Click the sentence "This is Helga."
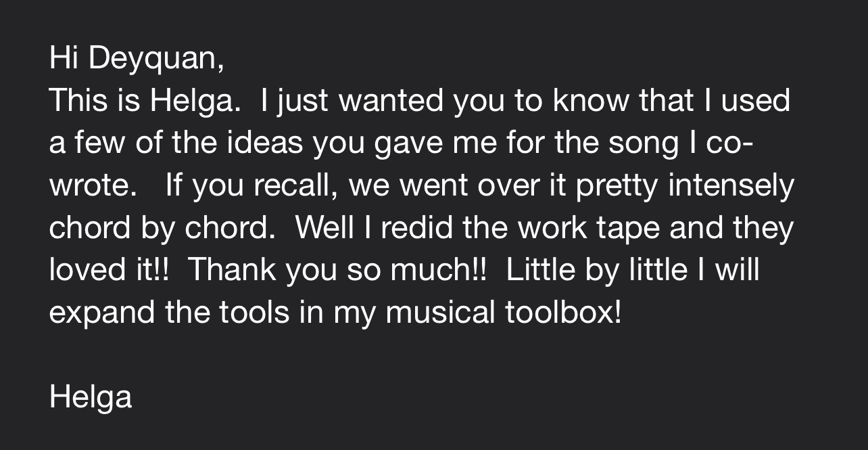Viewport: 868px width, 450px height. click(x=145, y=102)
